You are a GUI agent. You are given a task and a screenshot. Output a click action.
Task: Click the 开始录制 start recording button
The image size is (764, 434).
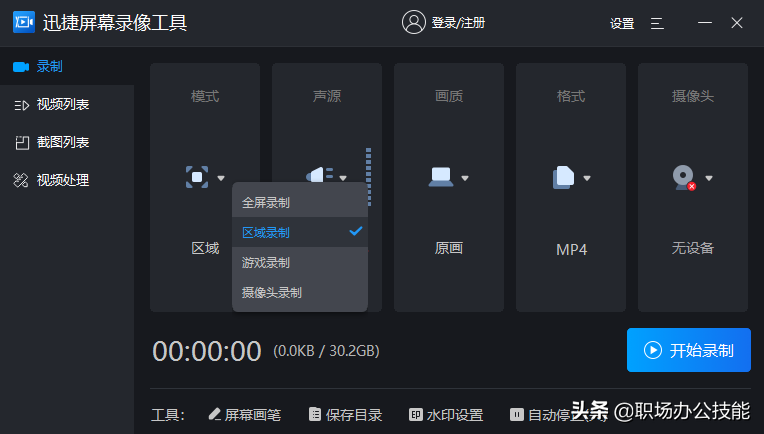click(688, 350)
